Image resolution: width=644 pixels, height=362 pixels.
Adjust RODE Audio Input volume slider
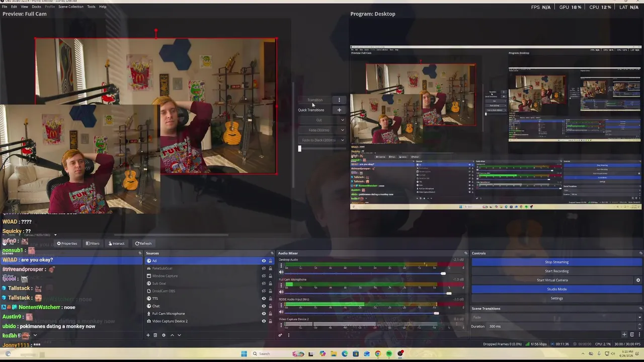tap(436, 313)
